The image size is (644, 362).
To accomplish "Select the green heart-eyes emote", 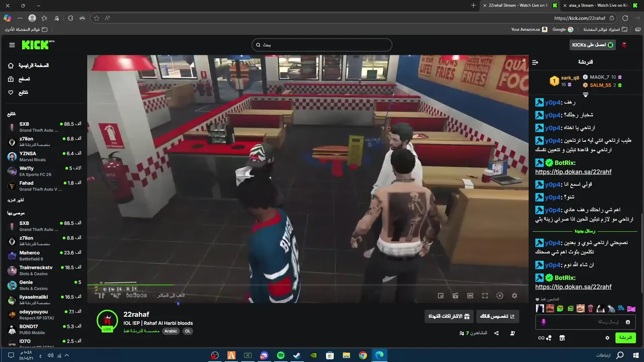I will pyautogui.click(x=560, y=308).
